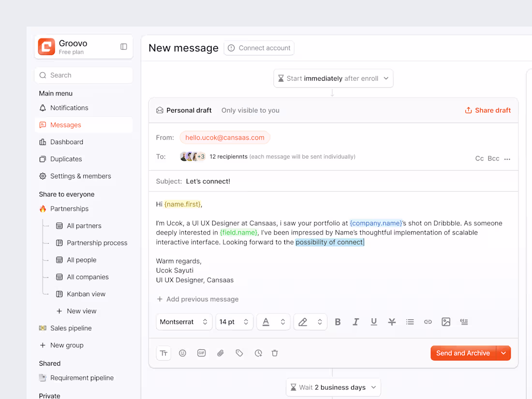This screenshot has width=532, height=399.
Task: Add a hyperlink to the email body
Action: (x=428, y=322)
